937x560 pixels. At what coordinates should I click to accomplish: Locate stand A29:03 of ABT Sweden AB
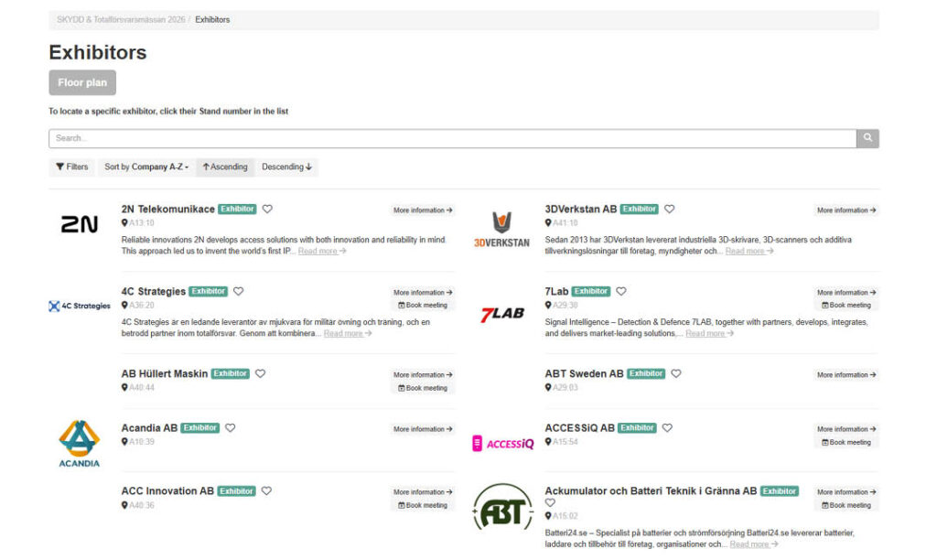[x=565, y=388]
